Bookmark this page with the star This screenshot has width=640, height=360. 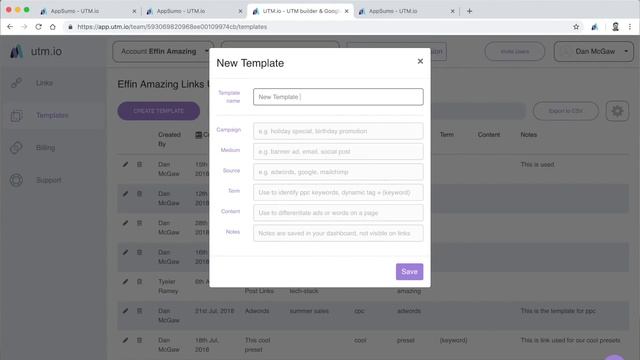576,27
